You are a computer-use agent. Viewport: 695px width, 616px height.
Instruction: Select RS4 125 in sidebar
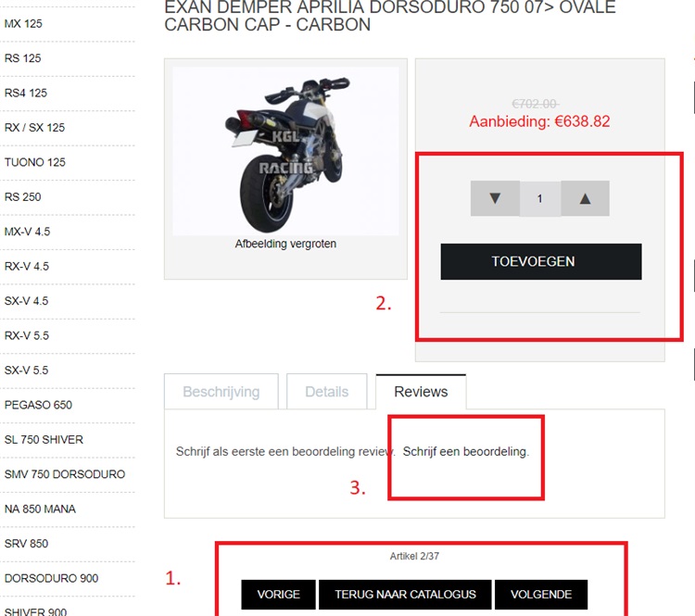[26, 93]
